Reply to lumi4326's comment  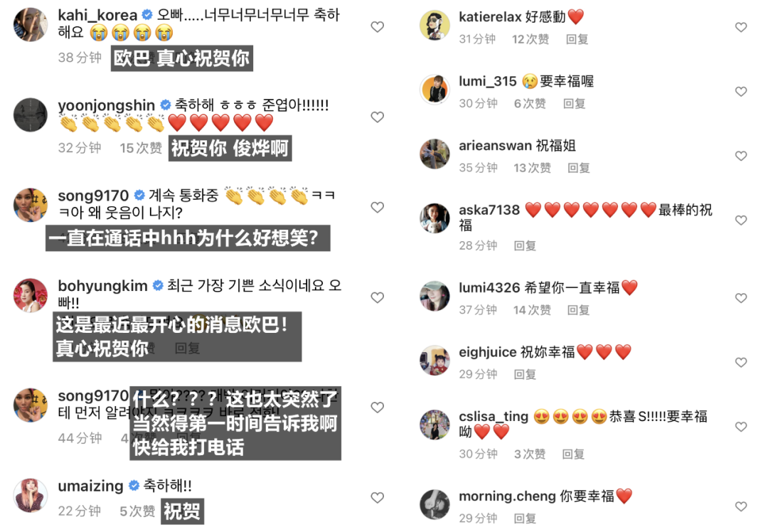coord(578,310)
